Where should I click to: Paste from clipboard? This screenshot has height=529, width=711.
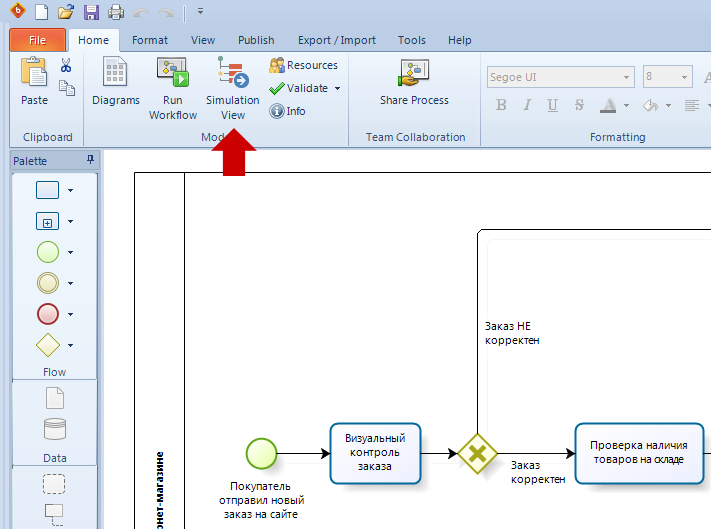click(34, 82)
